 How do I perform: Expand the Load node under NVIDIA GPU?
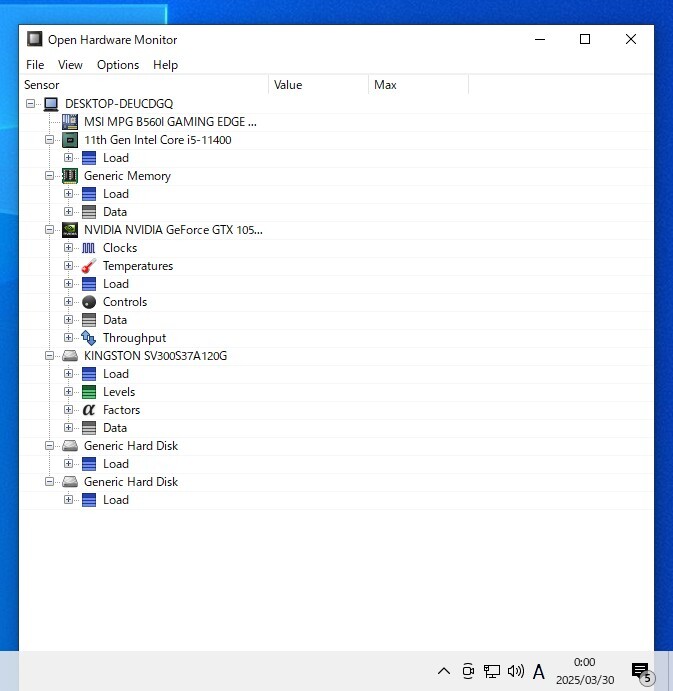(x=68, y=283)
